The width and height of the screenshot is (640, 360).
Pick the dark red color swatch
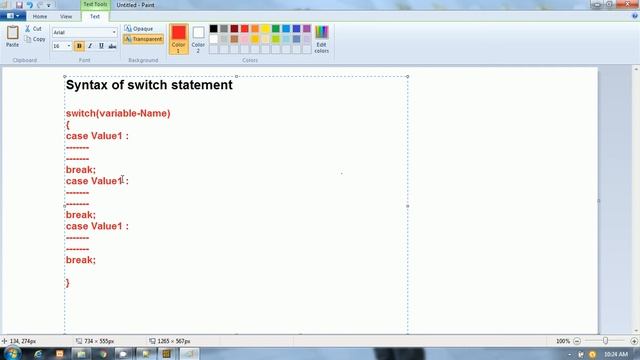(x=234, y=29)
